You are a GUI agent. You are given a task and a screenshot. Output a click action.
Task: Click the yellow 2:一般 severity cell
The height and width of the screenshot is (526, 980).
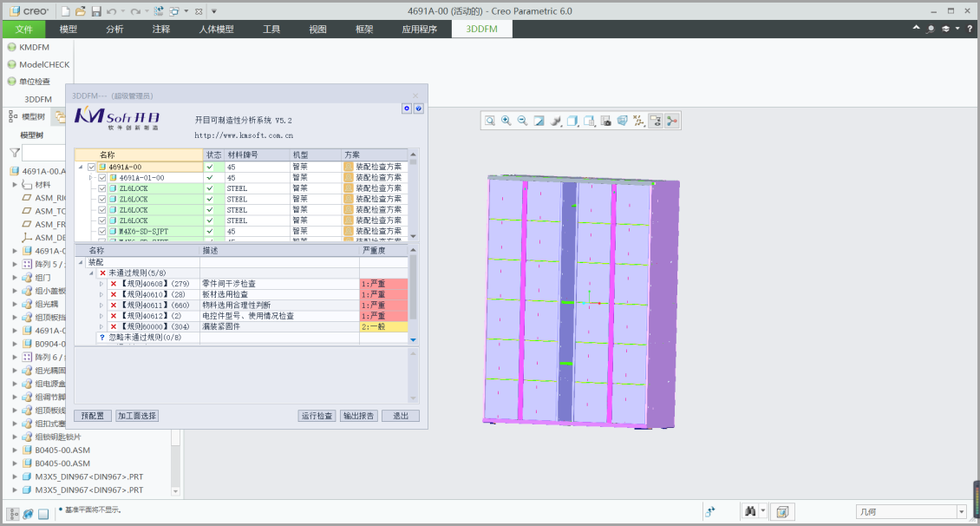[x=382, y=326]
